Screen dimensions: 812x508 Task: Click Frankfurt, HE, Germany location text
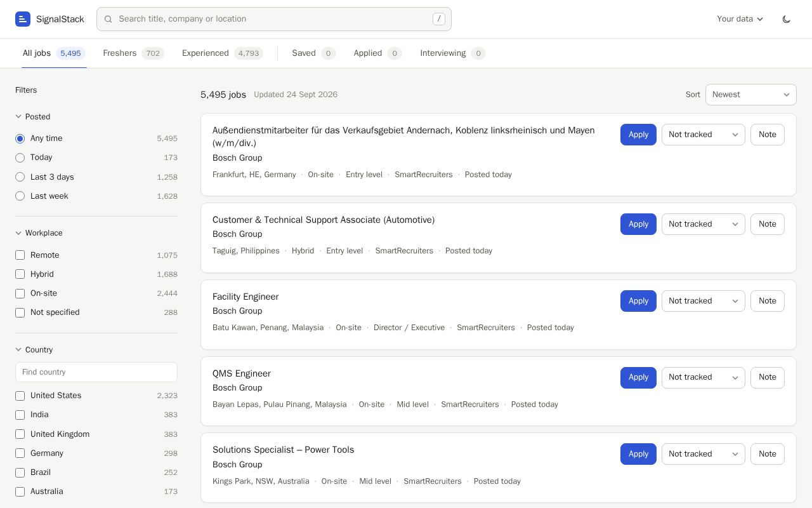point(254,175)
